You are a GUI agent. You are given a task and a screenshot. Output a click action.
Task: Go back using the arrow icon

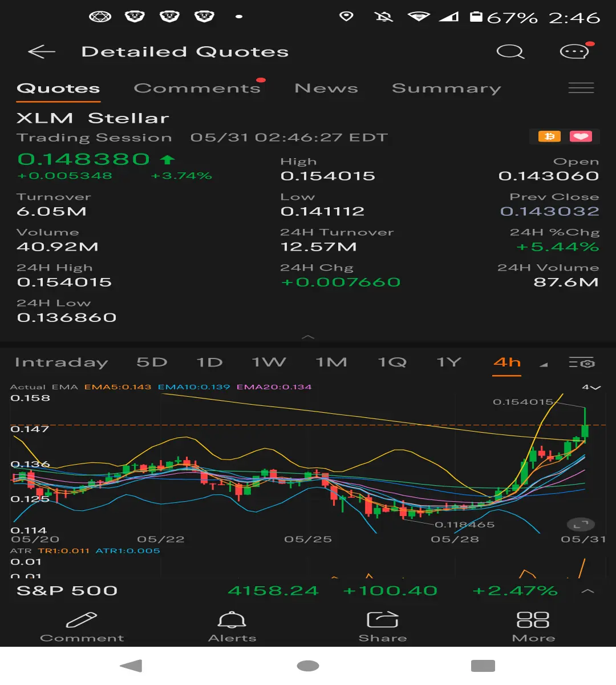42,52
